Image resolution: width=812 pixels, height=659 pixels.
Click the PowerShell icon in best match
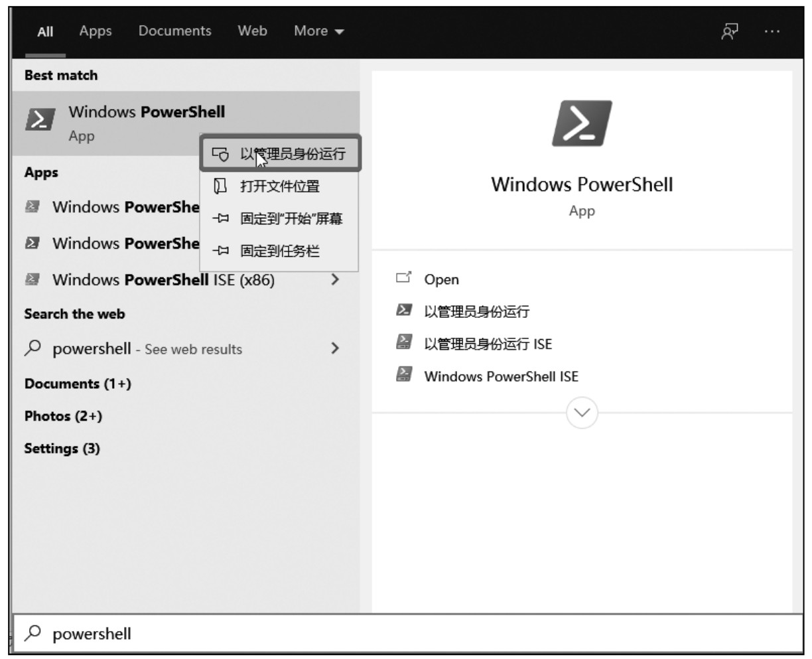tap(40, 119)
